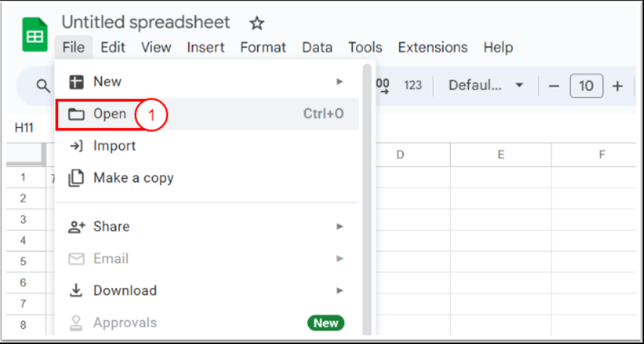The image size is (644, 344).
Task: Star the Untitled spreadsheet document
Action: 257,23
